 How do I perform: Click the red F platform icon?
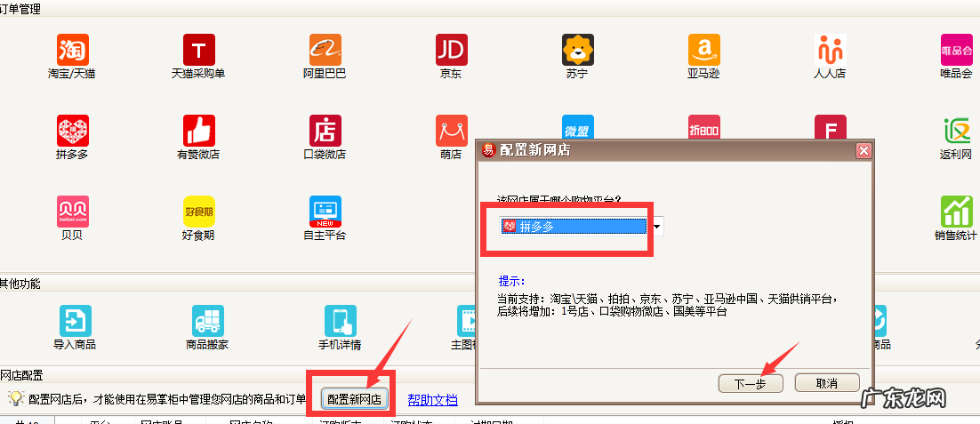830,127
